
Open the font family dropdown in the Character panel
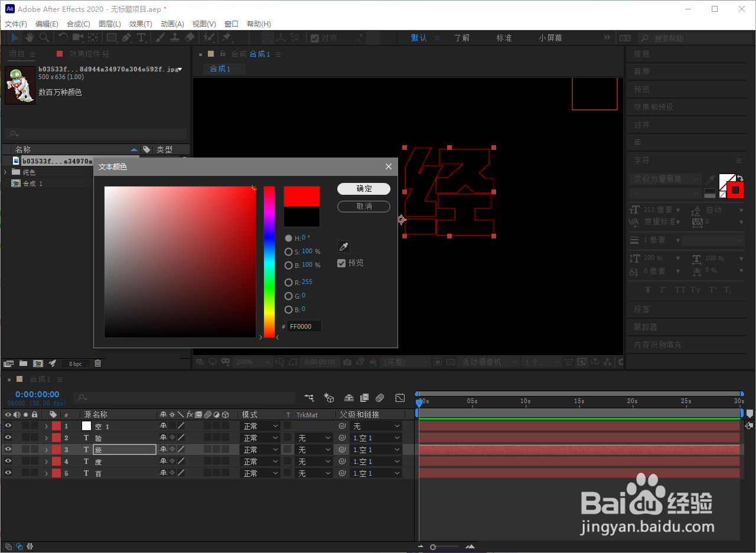pyautogui.click(x=665, y=179)
